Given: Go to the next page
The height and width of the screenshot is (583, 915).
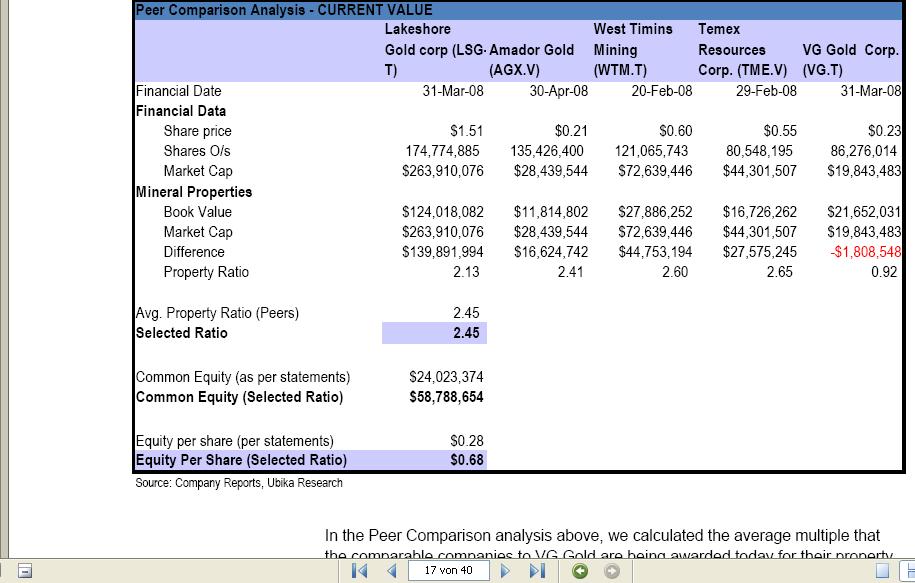Looking at the screenshot, I should pos(505,571).
